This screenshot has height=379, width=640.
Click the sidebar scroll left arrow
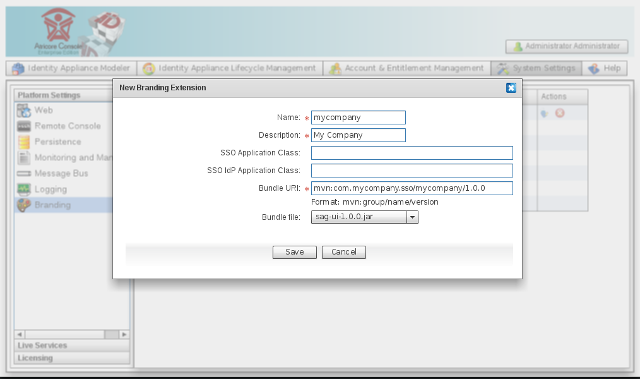tap(20, 335)
